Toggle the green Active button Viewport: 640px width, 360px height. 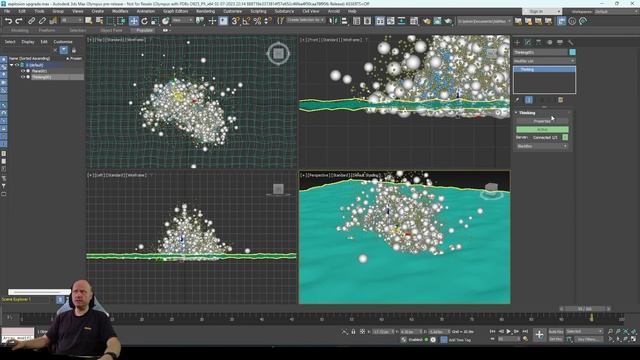coord(542,129)
